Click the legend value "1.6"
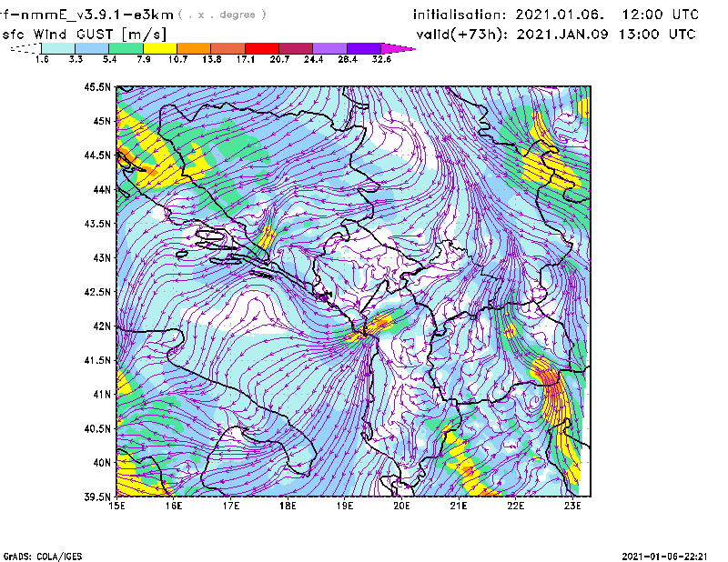This screenshot has width=728, height=562. point(42,59)
